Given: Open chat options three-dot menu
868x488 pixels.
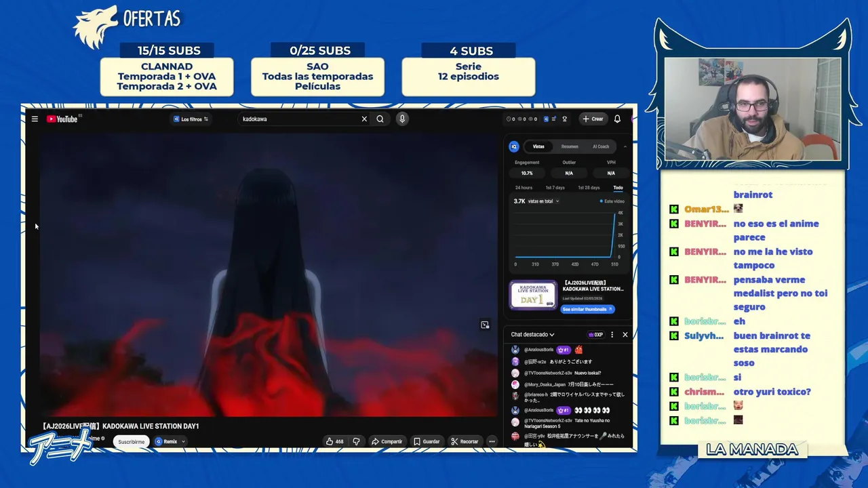Looking at the screenshot, I should click(x=612, y=334).
